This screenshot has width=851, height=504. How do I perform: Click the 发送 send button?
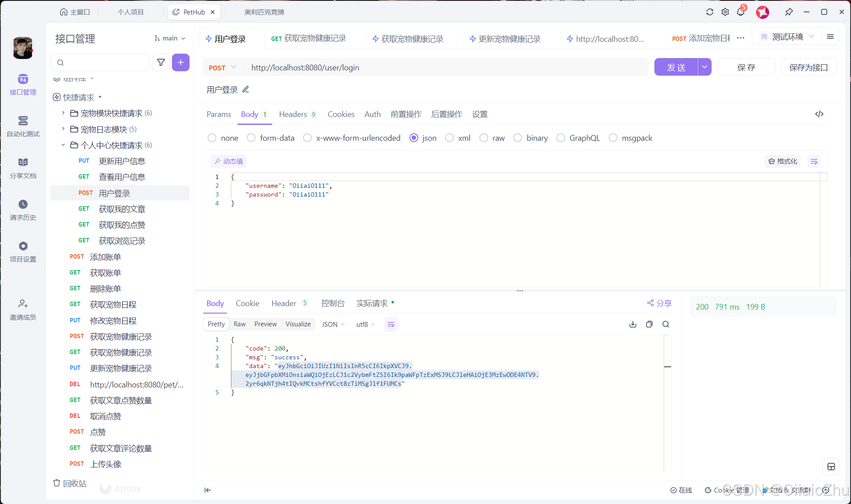coord(676,67)
